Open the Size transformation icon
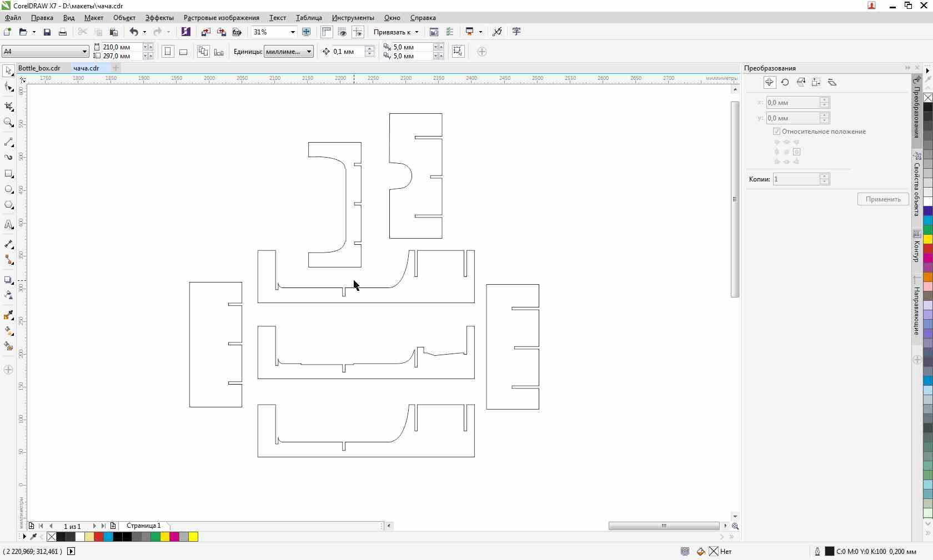Screen dimensions: 933x560 coord(816,82)
